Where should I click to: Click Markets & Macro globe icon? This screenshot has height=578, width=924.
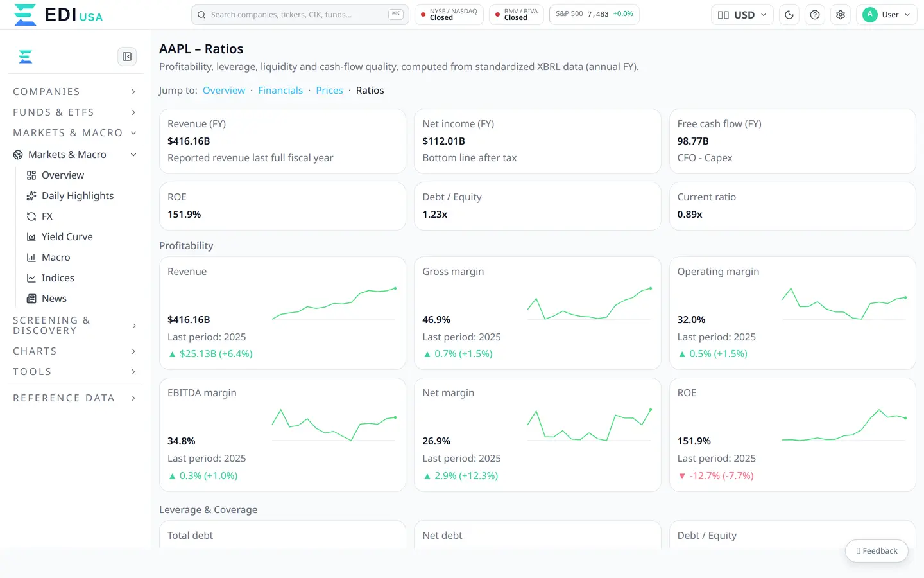pos(18,155)
